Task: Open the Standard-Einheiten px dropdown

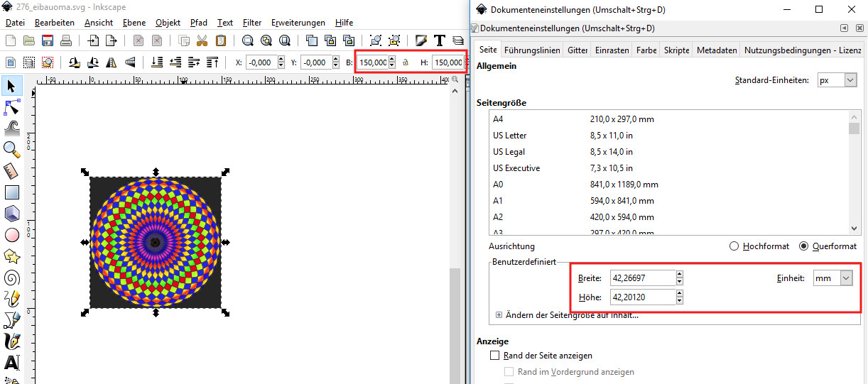Action: point(837,80)
